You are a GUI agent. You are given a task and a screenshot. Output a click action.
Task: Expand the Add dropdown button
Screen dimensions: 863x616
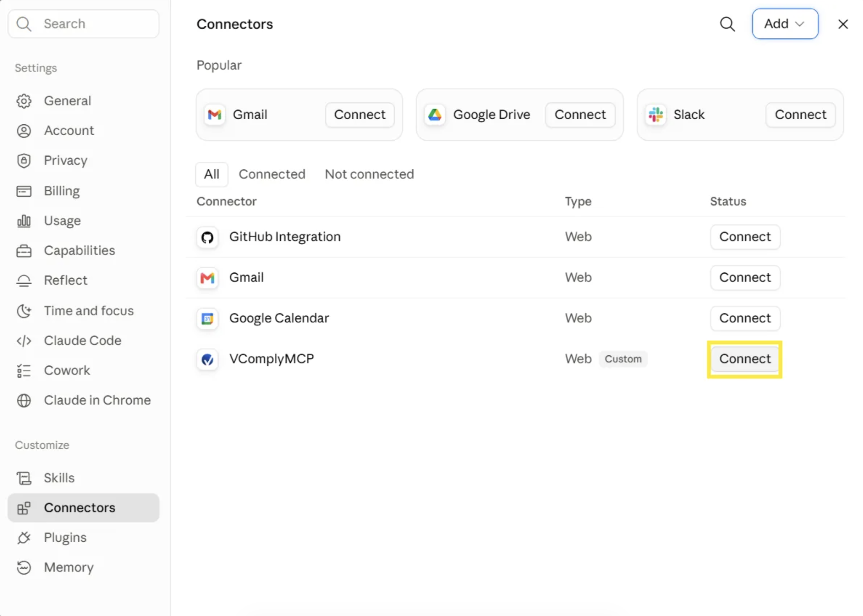coord(785,24)
